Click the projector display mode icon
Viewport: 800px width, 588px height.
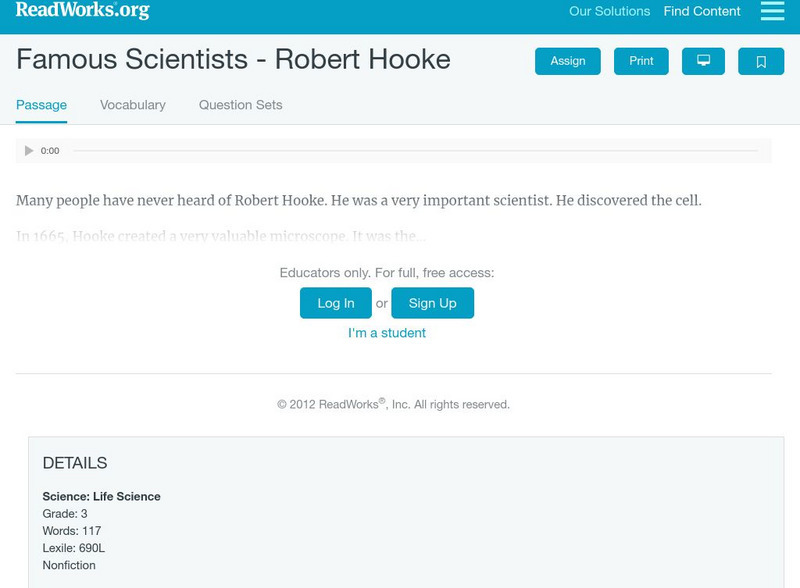pyautogui.click(x=703, y=61)
